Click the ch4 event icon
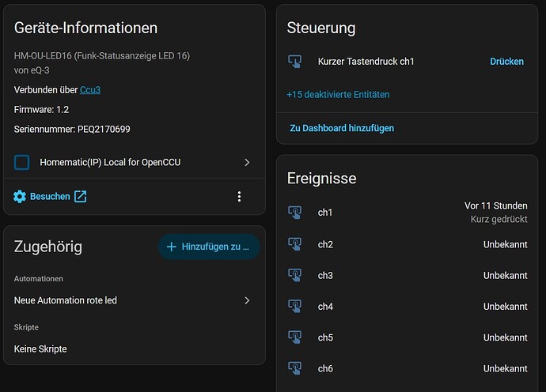The height and width of the screenshot is (392, 546). (295, 306)
